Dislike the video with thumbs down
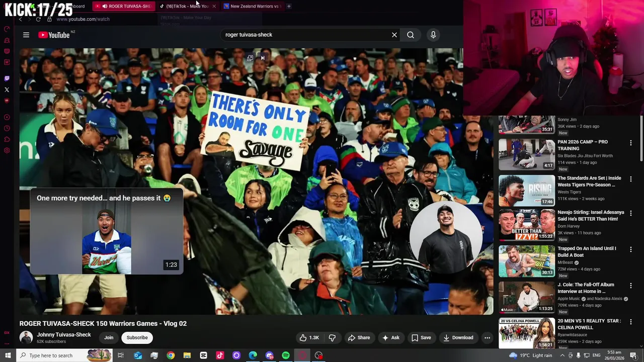Image resolution: width=644 pixels, height=362 pixels. pos(332,338)
